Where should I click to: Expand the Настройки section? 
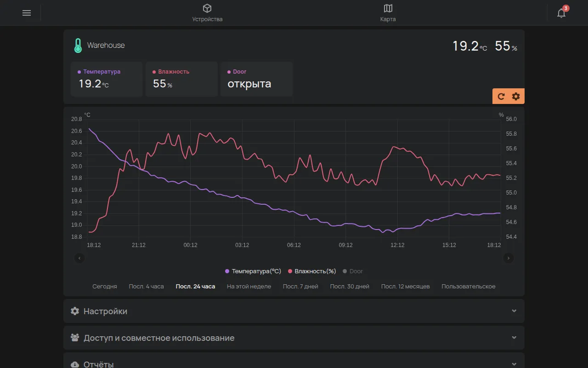[x=294, y=311]
